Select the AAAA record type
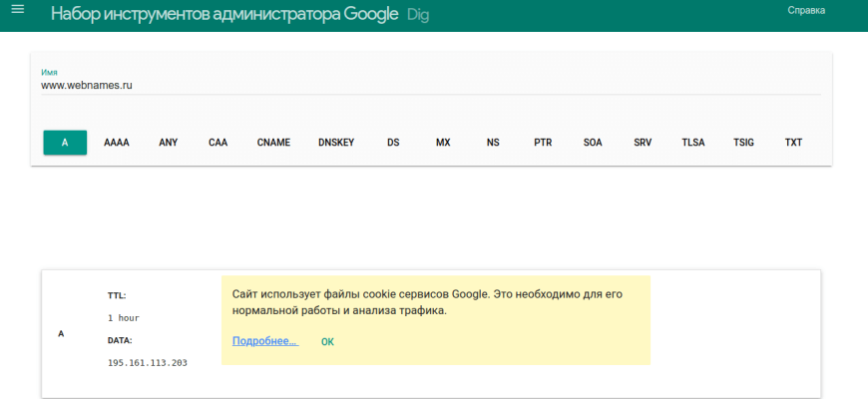The height and width of the screenshot is (399, 868). pyautogui.click(x=117, y=143)
